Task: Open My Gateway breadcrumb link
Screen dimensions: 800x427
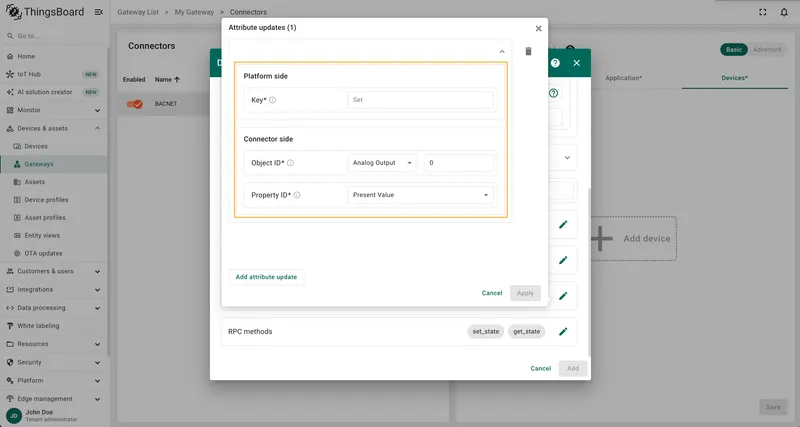Action: pos(194,12)
